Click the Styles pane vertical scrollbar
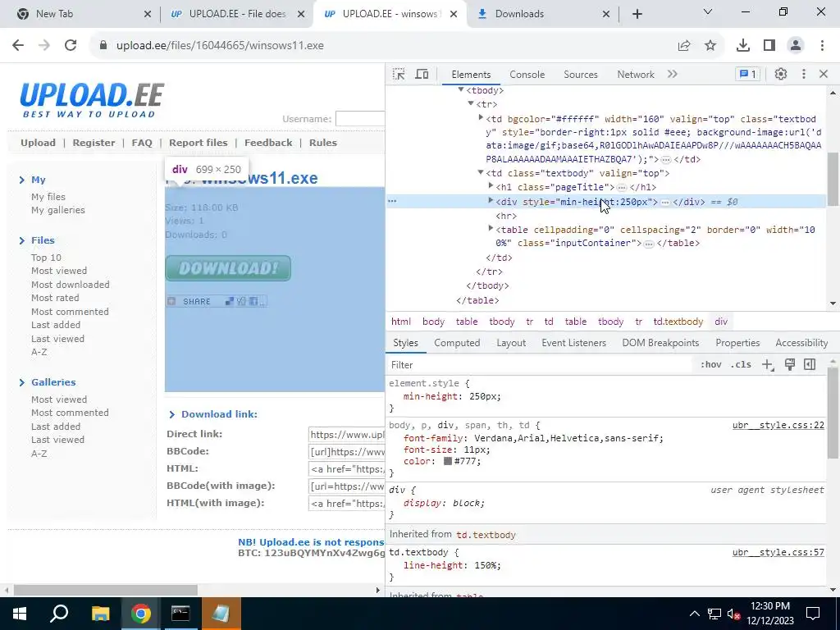The width and height of the screenshot is (840, 630). pyautogui.click(x=833, y=413)
